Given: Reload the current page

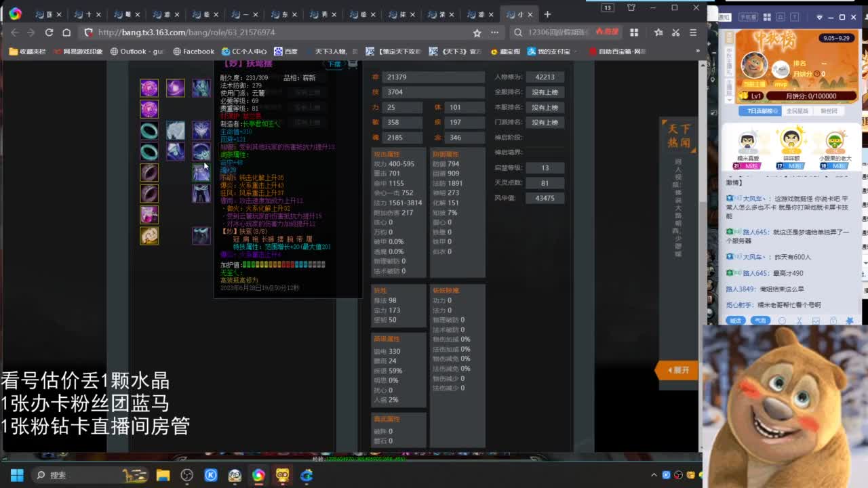Looking at the screenshot, I should click(49, 33).
